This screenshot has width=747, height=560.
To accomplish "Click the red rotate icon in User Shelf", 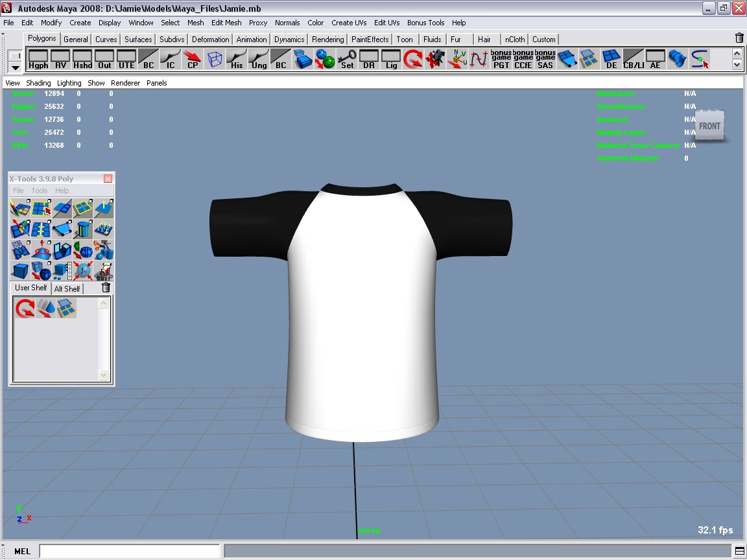I will coord(25,308).
